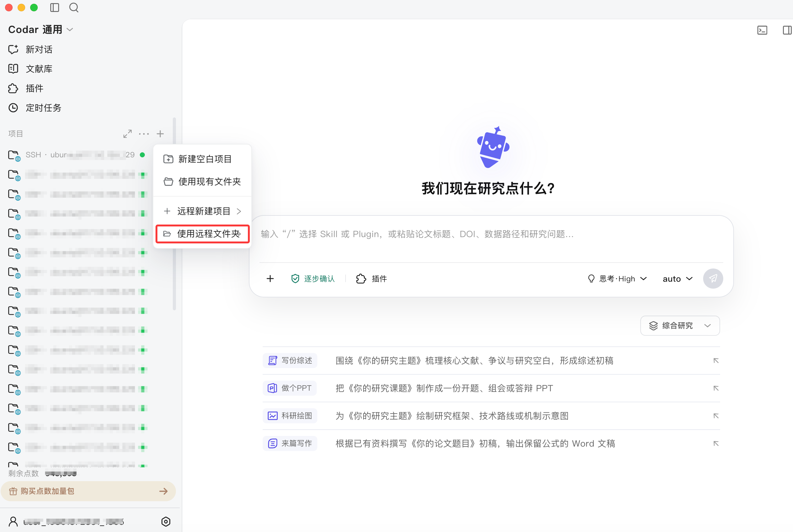The image size is (793, 532).
Task: Open the 综合研究 category dropdown
Action: pyautogui.click(x=680, y=326)
